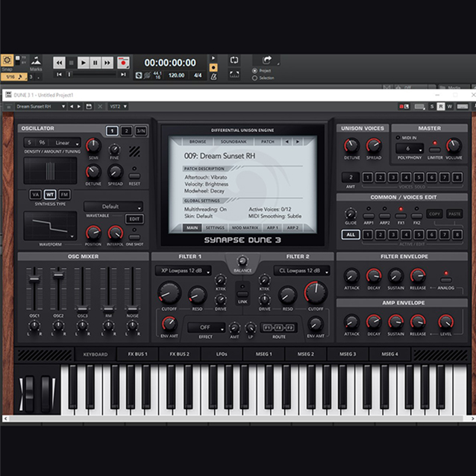Screen dimensions: 476x476
Task: Click the next patch arrow
Action: [298, 141]
